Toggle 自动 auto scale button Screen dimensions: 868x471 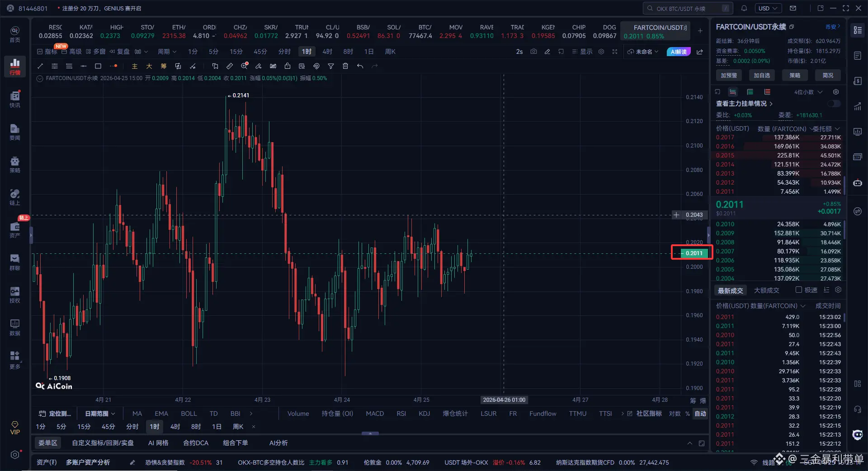coord(700,414)
